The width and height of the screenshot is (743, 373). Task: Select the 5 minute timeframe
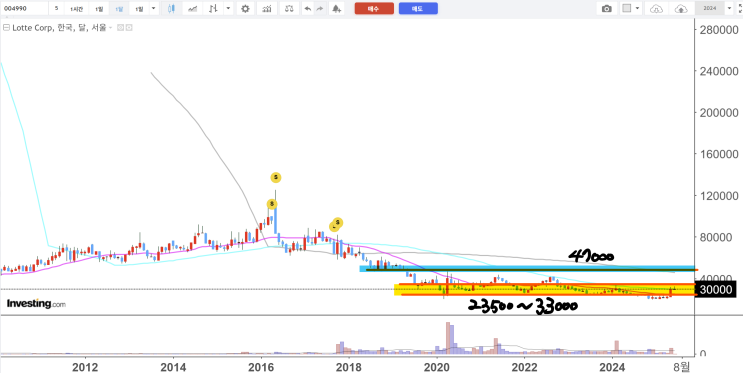[x=56, y=9]
